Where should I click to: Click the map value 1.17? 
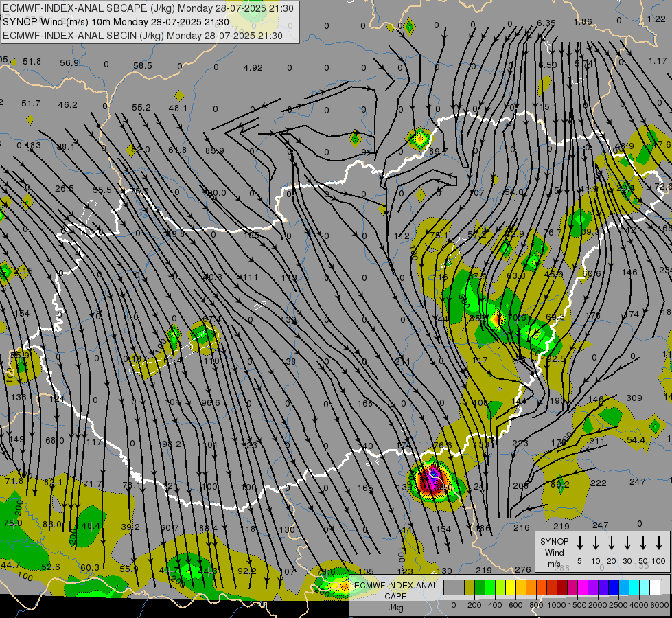click(x=658, y=61)
